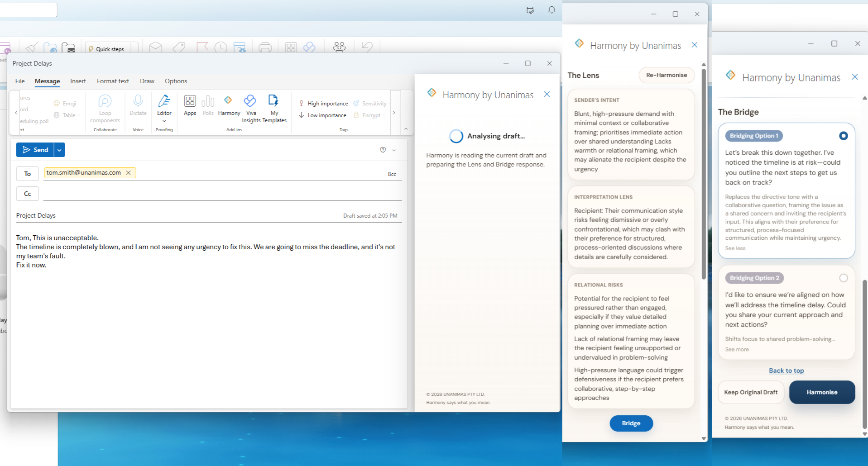
Task: Start Dictate voice input
Action: point(138,105)
